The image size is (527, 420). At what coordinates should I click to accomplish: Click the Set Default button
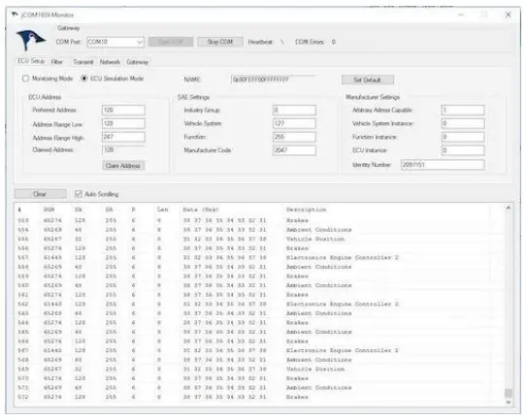[368, 80]
